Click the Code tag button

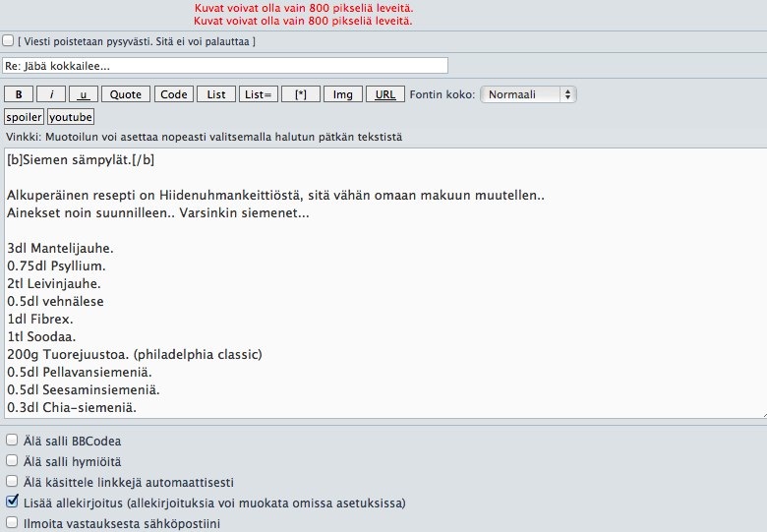(x=174, y=94)
